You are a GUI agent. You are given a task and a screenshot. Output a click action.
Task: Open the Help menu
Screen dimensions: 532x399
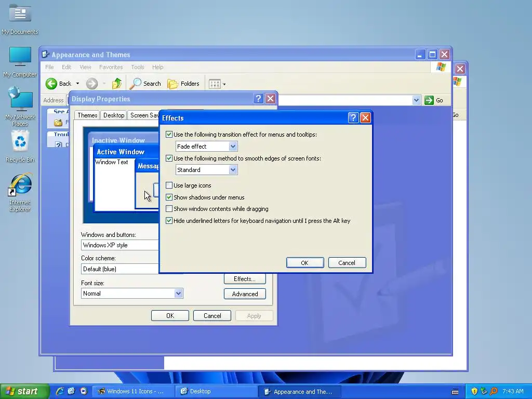click(158, 67)
